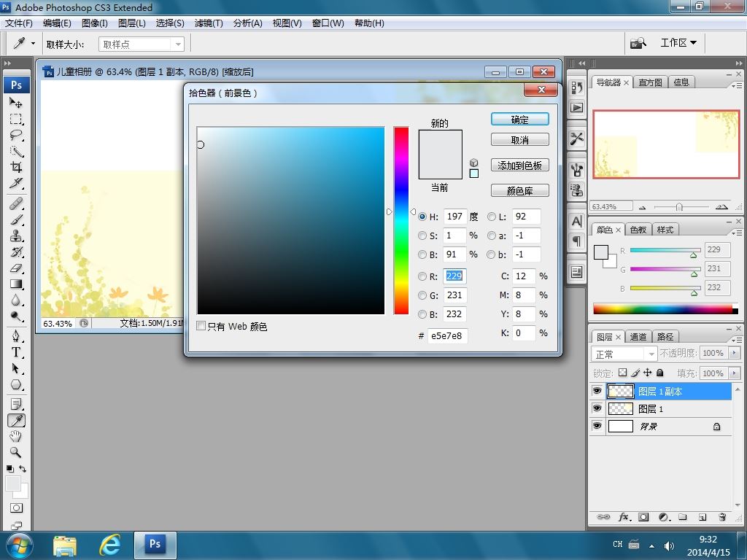
Task: Switch to the 通道 tab
Action: point(638,337)
